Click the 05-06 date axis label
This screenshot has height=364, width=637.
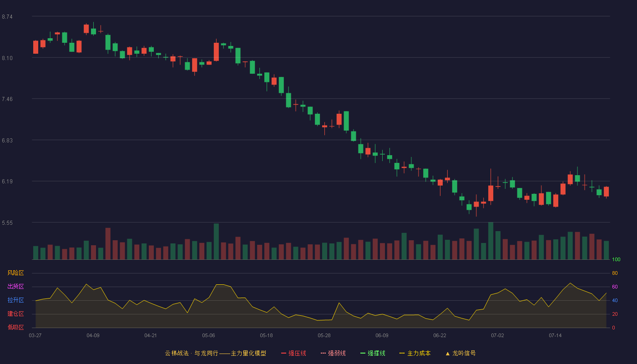(208, 335)
